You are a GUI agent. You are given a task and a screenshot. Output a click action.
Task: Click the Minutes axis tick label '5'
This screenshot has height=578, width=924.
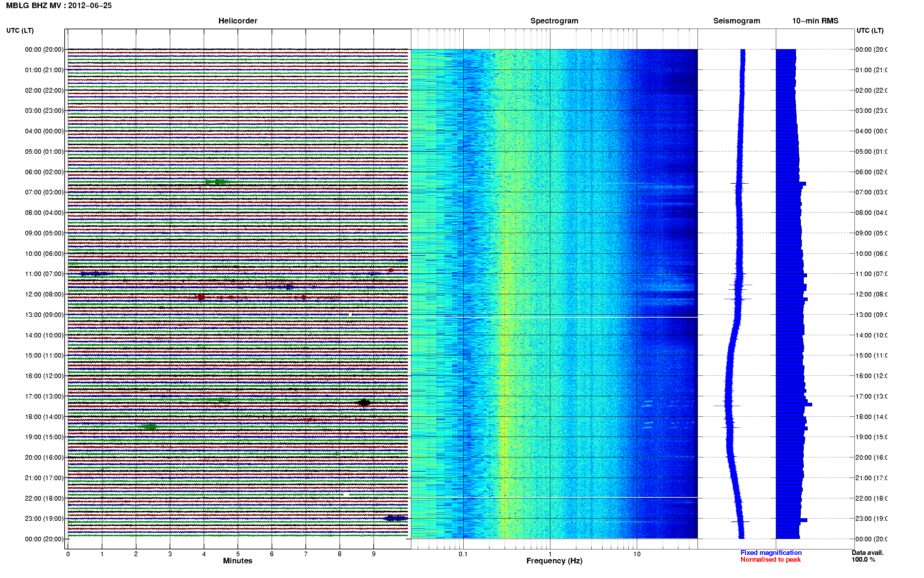[x=237, y=554]
